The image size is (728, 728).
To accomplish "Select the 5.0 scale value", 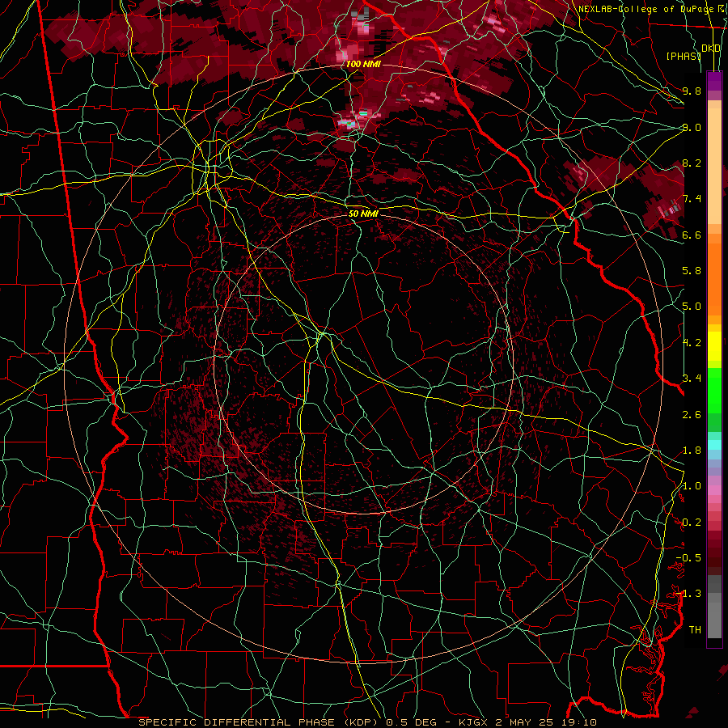I will coord(692,307).
